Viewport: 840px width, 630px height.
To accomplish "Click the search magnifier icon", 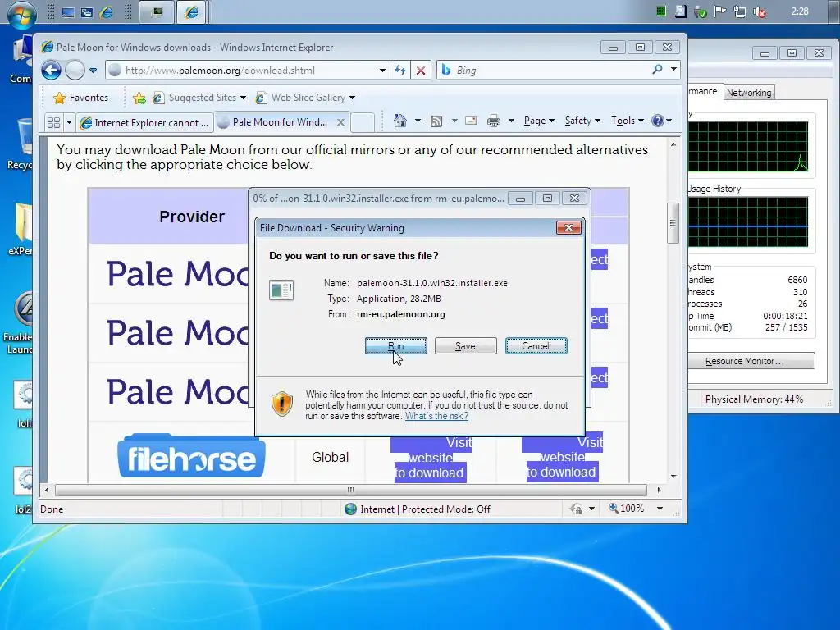I will 657,70.
